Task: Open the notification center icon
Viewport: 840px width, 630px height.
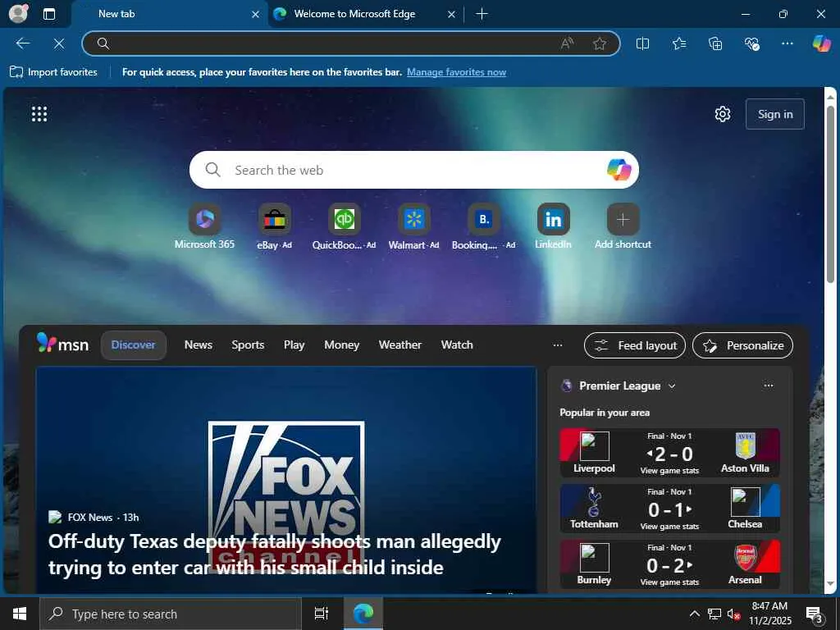Action: (814, 614)
